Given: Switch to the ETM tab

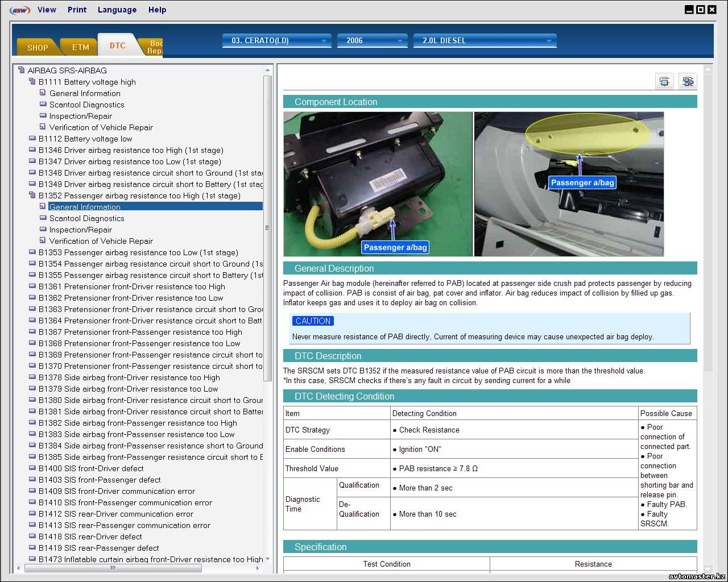Looking at the screenshot, I should [x=81, y=47].
